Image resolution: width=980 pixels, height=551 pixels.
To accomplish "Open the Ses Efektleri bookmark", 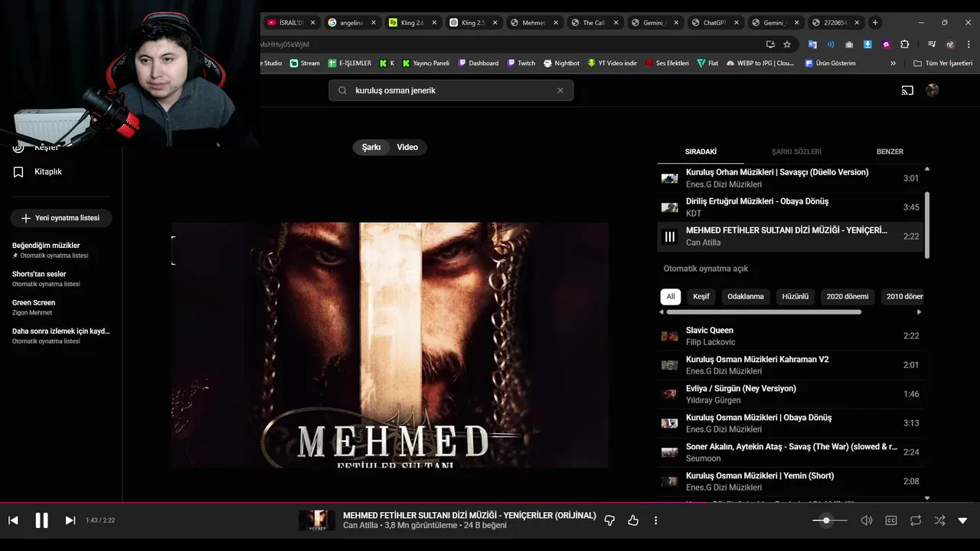I will click(667, 64).
